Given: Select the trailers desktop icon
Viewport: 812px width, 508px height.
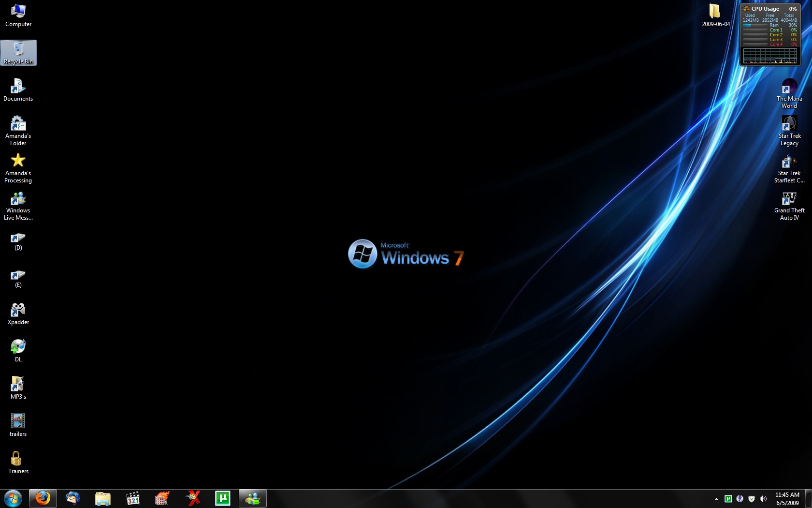Looking at the screenshot, I should 18,425.
